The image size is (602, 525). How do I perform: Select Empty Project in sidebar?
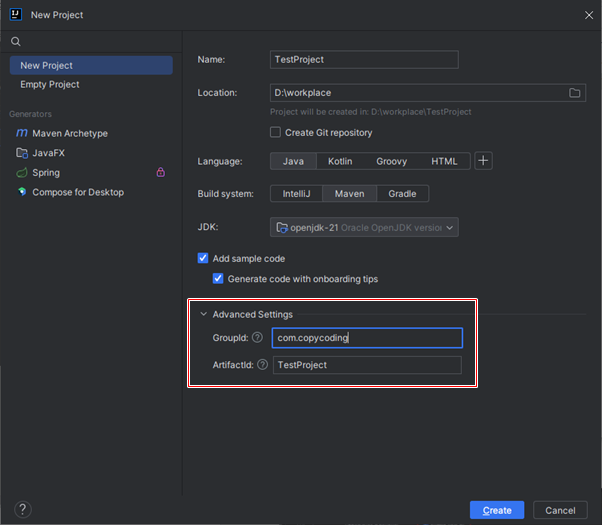point(91,84)
